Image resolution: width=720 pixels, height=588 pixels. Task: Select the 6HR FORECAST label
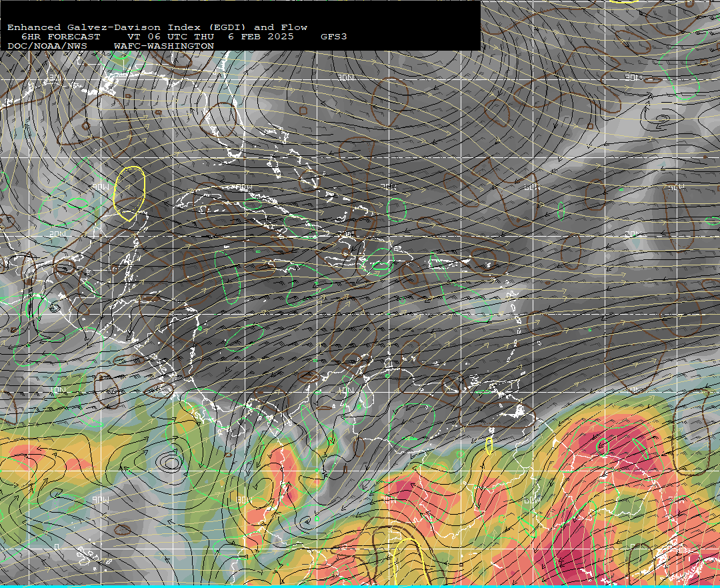(x=61, y=37)
